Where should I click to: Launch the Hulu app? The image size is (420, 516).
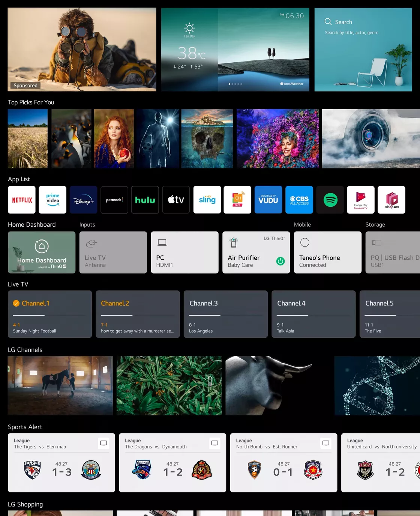click(145, 200)
